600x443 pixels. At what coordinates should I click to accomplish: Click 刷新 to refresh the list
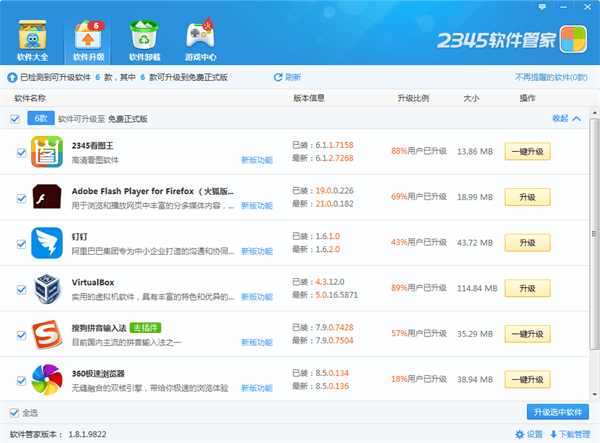point(287,77)
